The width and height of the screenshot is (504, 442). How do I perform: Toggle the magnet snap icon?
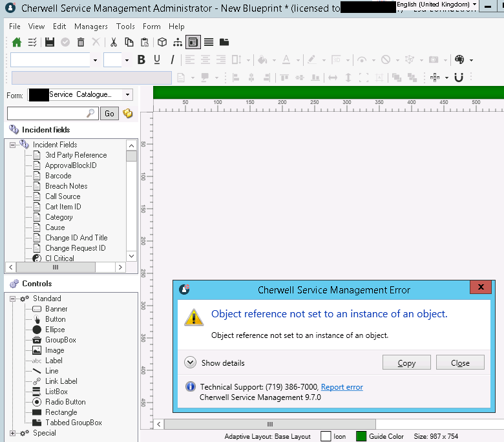pos(459,78)
